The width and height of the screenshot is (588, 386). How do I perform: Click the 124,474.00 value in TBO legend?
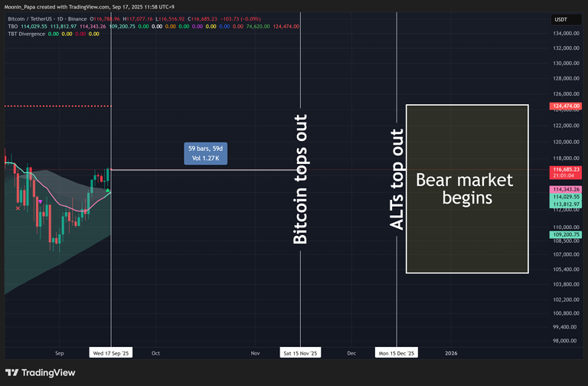point(286,26)
